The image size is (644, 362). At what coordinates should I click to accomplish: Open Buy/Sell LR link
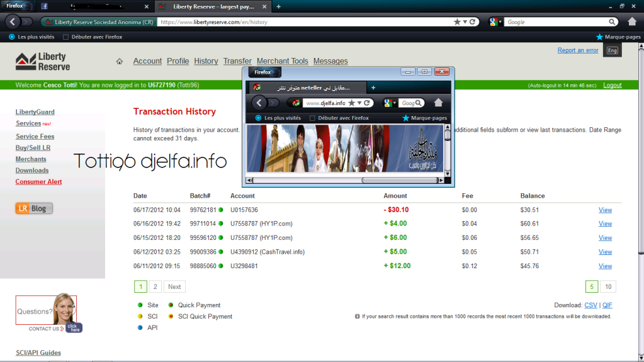(x=33, y=148)
